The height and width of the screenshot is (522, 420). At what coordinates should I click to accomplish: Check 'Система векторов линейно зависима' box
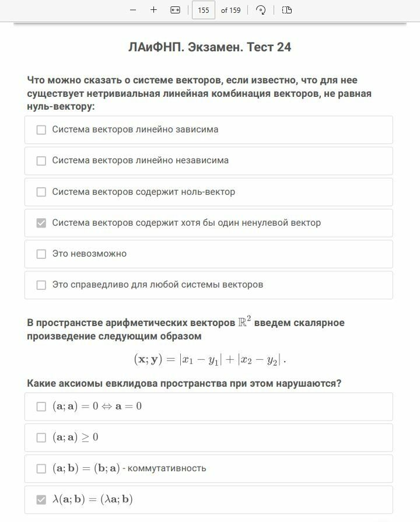(41, 129)
